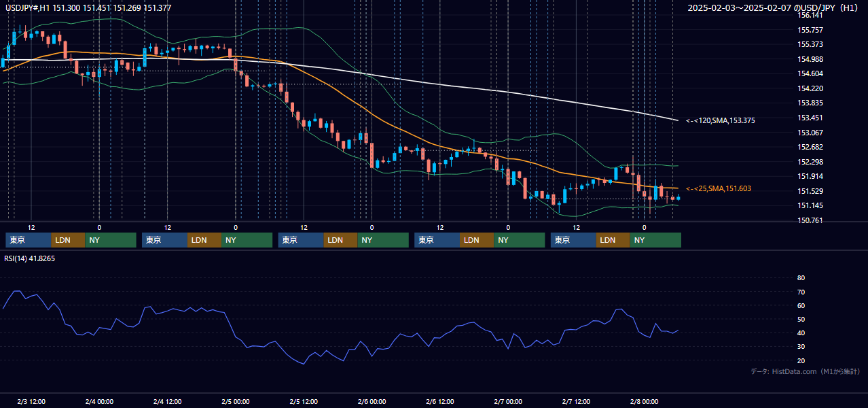Select the NY session block for Feb 4
868x408 pixels.
tap(247, 240)
